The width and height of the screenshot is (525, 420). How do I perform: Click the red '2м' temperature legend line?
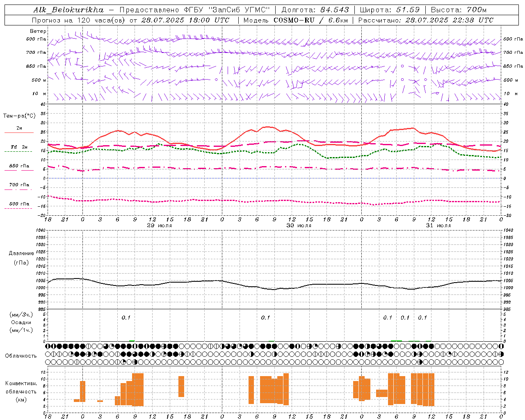19,133
